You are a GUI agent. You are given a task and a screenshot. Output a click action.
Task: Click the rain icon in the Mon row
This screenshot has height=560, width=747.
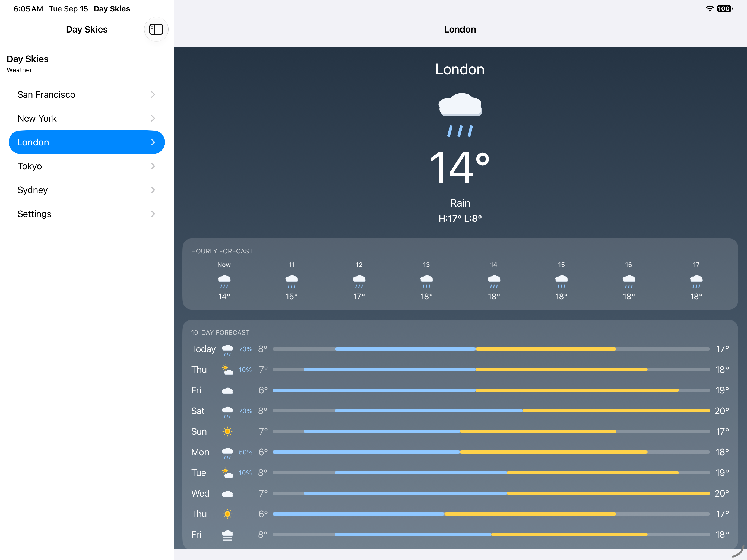[227, 453]
